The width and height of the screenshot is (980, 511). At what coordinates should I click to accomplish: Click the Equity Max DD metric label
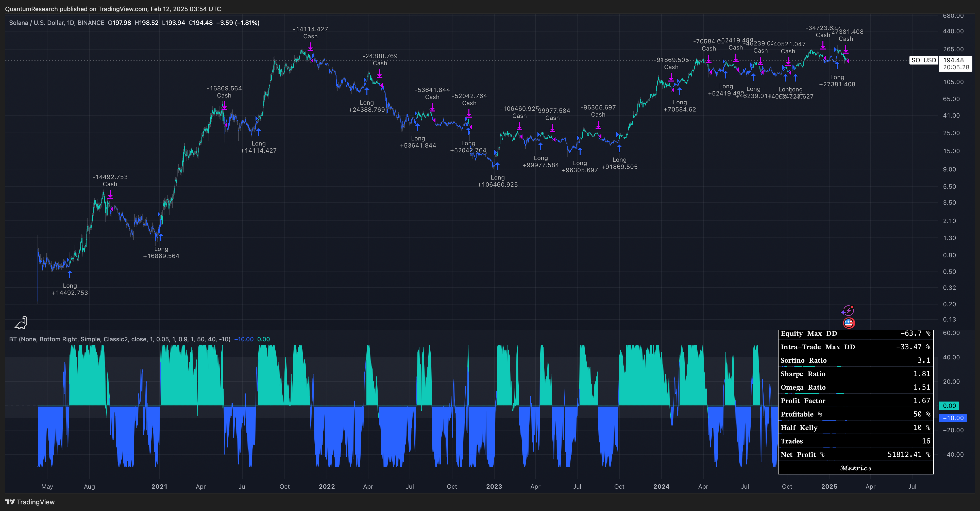pos(809,333)
